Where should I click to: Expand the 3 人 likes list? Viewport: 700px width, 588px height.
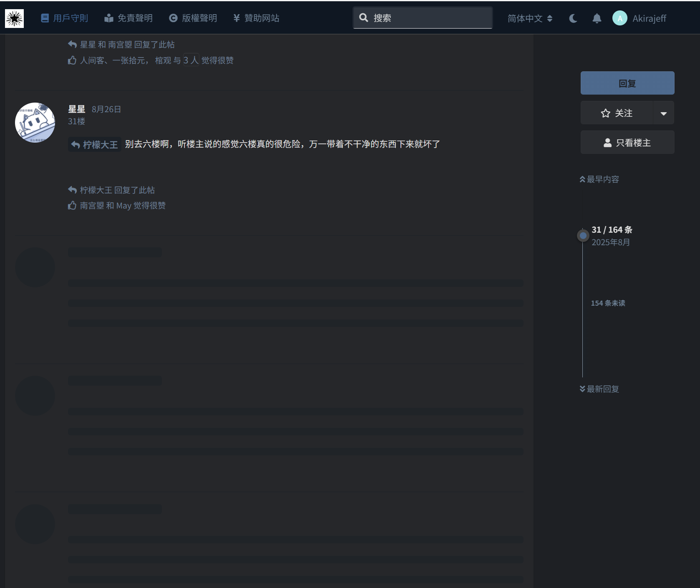pyautogui.click(x=191, y=60)
